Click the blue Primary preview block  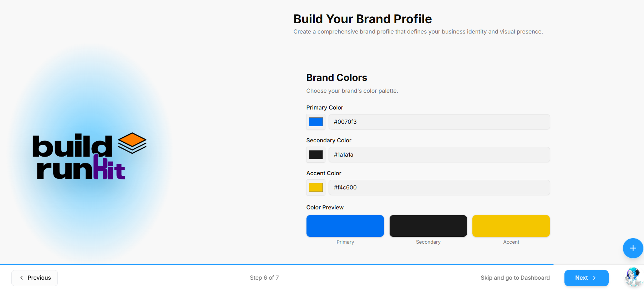[345, 226]
